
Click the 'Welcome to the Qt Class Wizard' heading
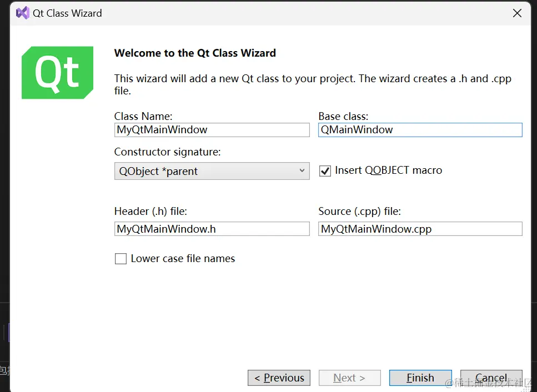click(195, 53)
